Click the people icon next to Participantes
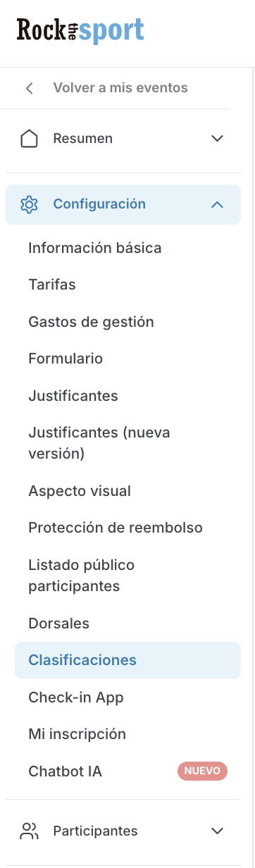 tap(29, 831)
